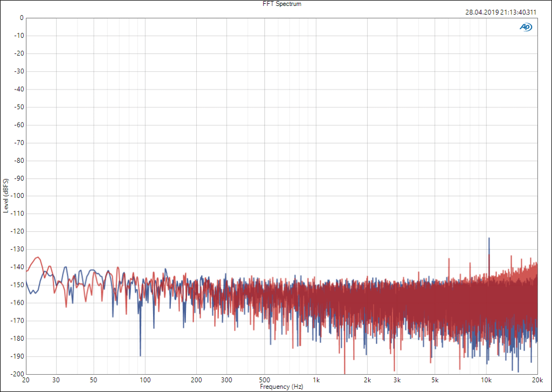Viewport: 552px width, 392px height.
Task: Click the 28.04.2019 timestamp text
Action: coord(501,12)
